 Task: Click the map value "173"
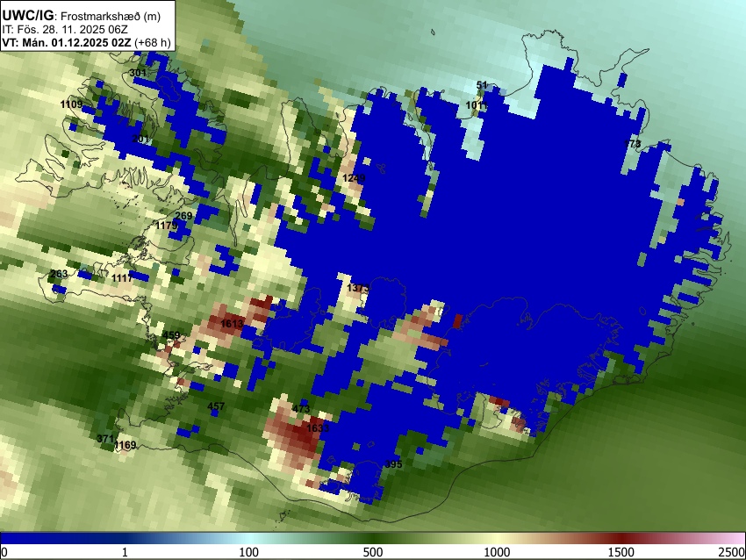(x=633, y=144)
